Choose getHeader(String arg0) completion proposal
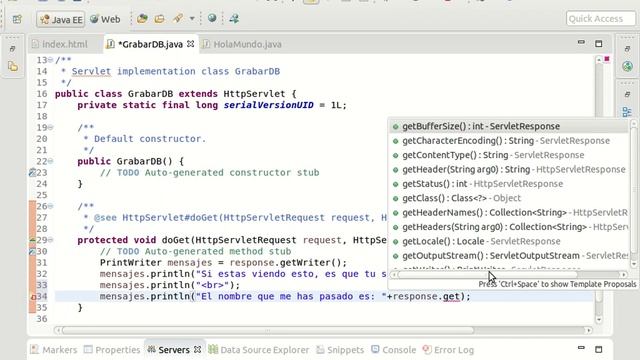The width and height of the screenshot is (640, 360). (509, 169)
